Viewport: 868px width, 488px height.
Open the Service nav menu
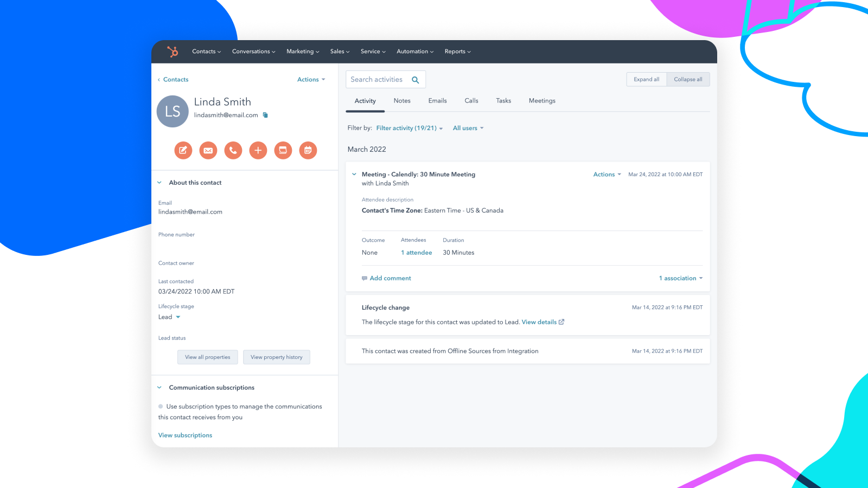click(373, 52)
